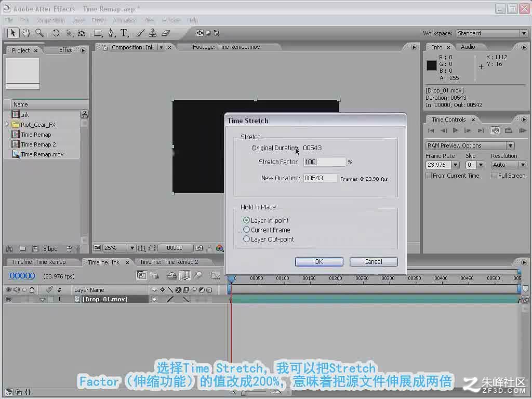Select the Zoom magnifier tool

tap(39, 33)
